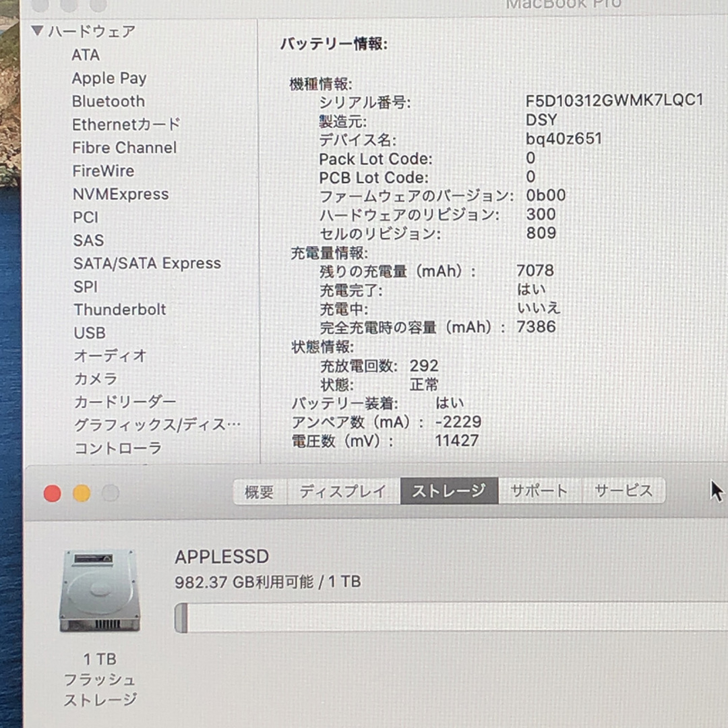Click voltage value 11427
This screenshot has width=728, height=728.
tap(457, 441)
